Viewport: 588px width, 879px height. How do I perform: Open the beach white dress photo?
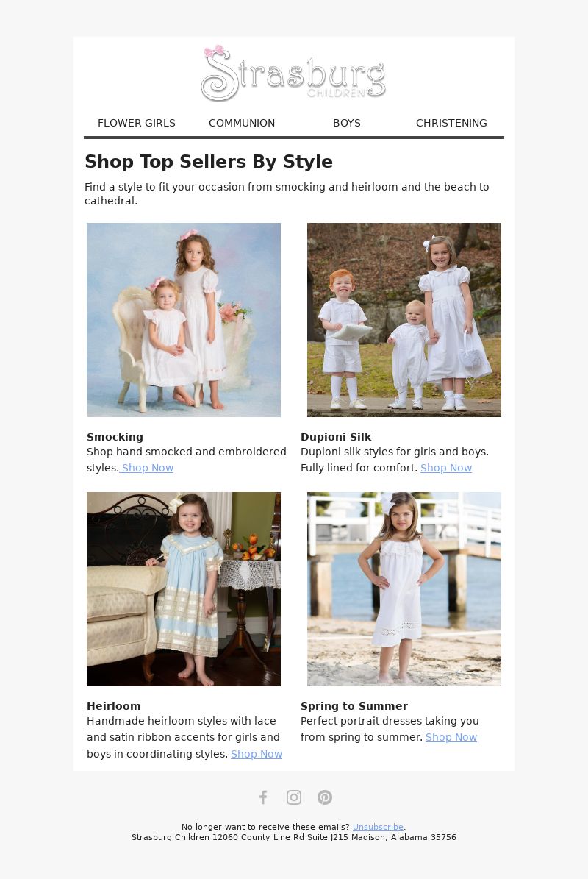(404, 589)
